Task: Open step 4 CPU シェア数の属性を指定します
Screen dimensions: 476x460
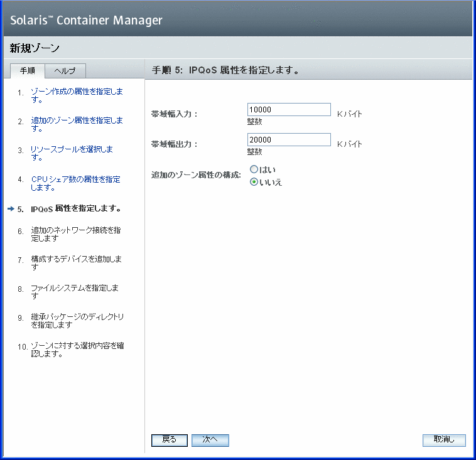Action: pyautogui.click(x=75, y=183)
